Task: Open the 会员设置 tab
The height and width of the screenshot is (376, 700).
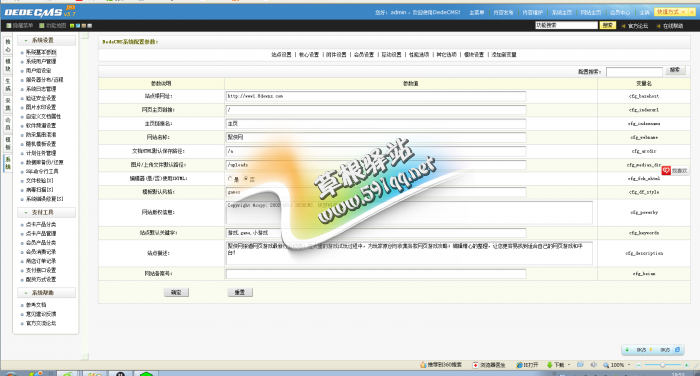Action: click(x=364, y=54)
